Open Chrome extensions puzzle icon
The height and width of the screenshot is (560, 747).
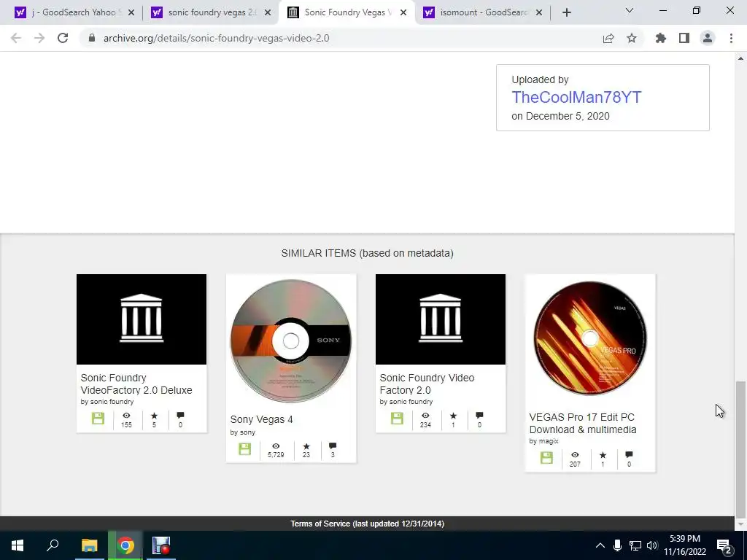pyautogui.click(x=660, y=38)
